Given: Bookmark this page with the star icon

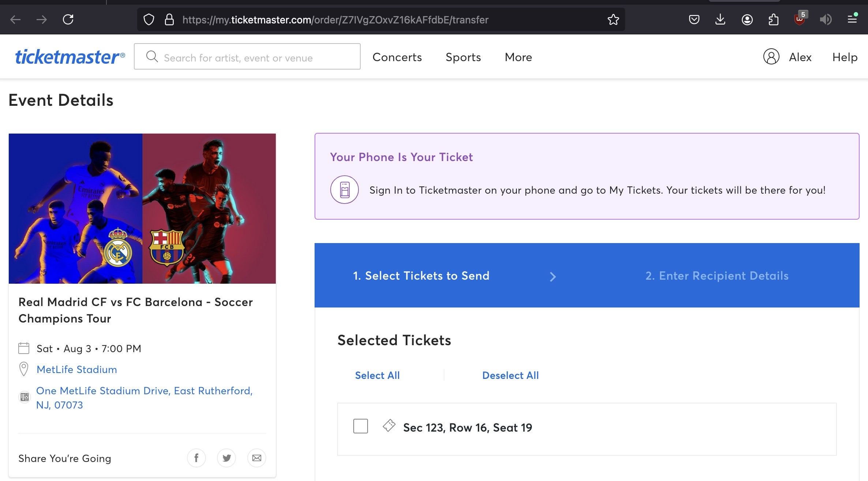Looking at the screenshot, I should click(613, 19).
